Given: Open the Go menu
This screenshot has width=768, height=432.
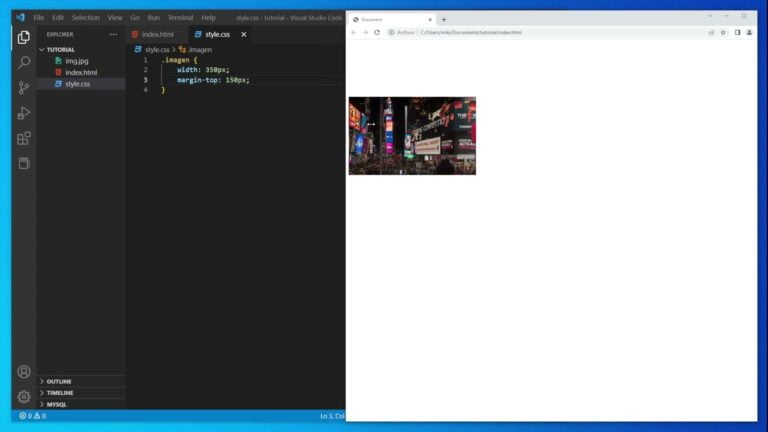Looking at the screenshot, I should (x=135, y=18).
